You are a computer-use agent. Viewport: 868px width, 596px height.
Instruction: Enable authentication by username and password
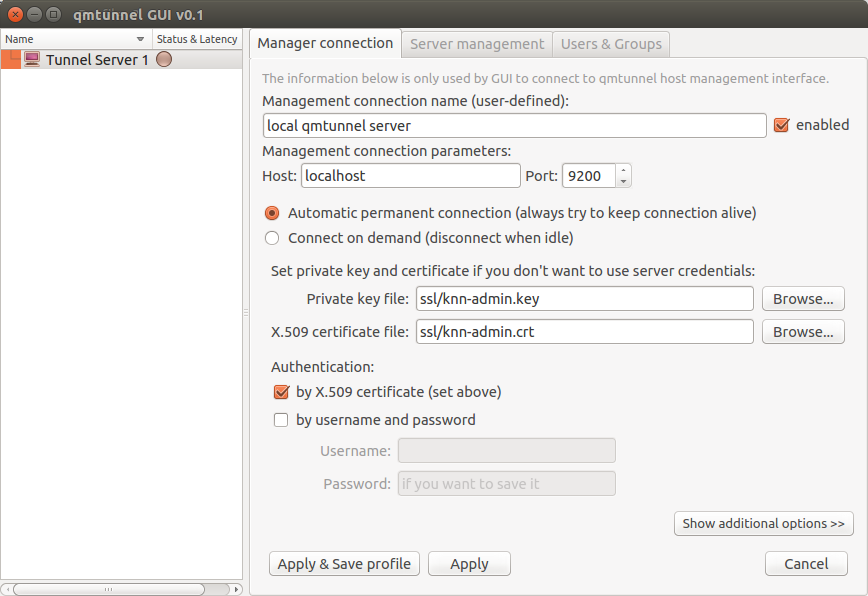[281, 420]
